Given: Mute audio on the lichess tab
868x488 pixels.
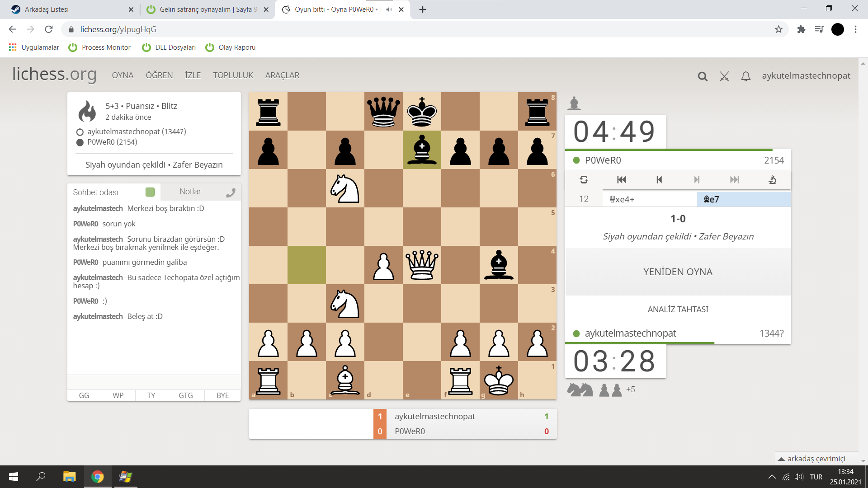Looking at the screenshot, I should (x=389, y=9).
